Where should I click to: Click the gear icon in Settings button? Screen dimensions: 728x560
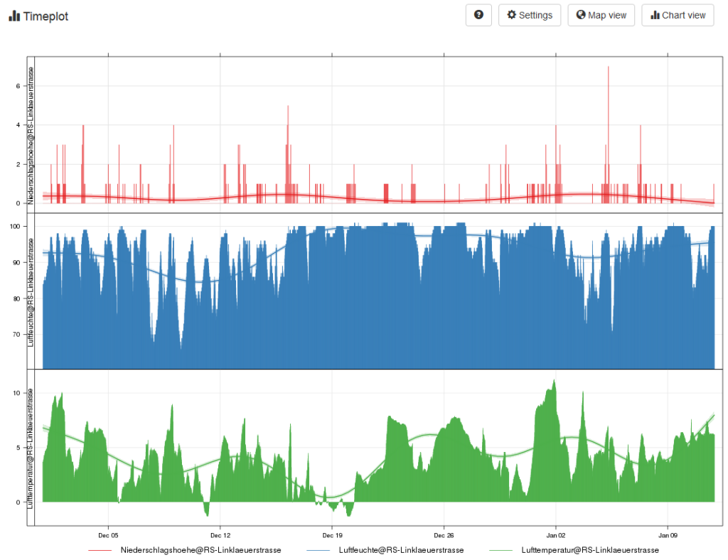point(511,15)
